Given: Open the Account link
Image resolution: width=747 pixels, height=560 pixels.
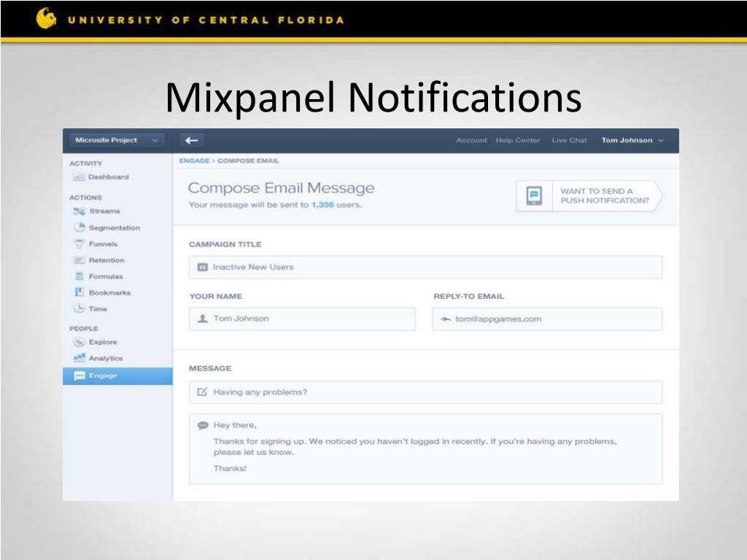Looking at the screenshot, I should tap(471, 140).
